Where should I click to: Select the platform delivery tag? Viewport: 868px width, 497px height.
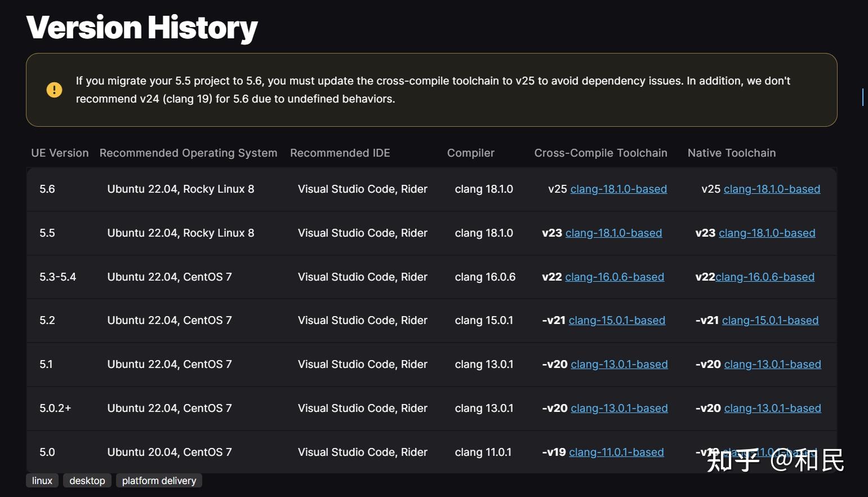point(159,481)
